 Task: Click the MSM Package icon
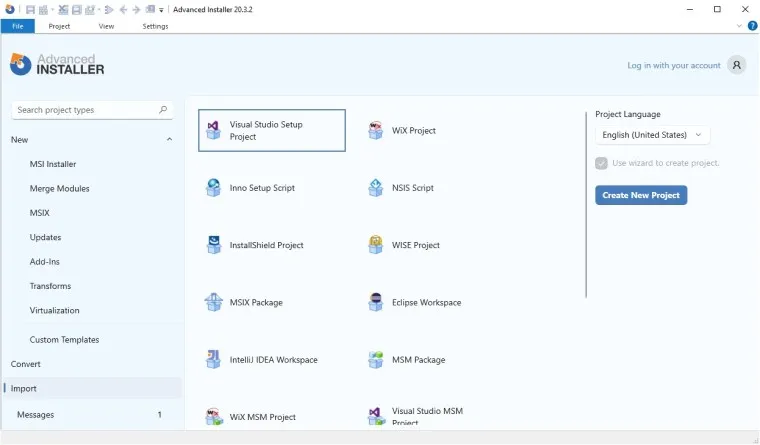pyautogui.click(x=376, y=359)
